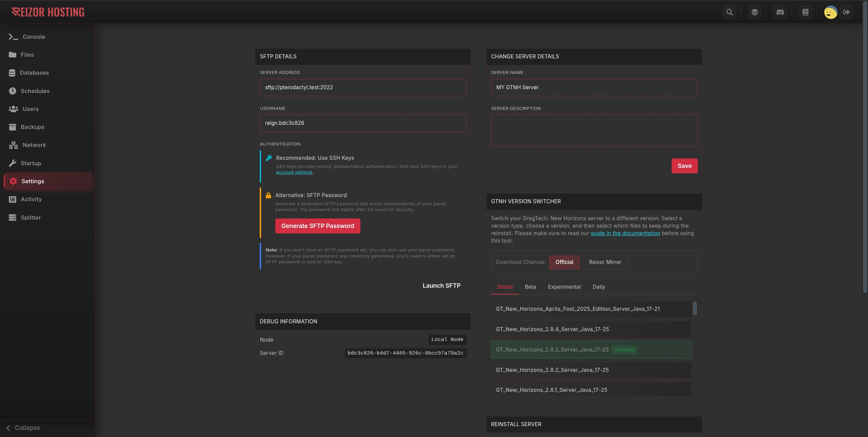868x437 pixels.
Task: Open user avatar account menu
Action: point(830,13)
